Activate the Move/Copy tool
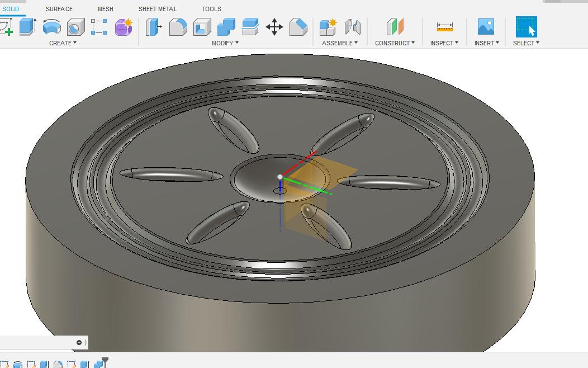 click(275, 27)
